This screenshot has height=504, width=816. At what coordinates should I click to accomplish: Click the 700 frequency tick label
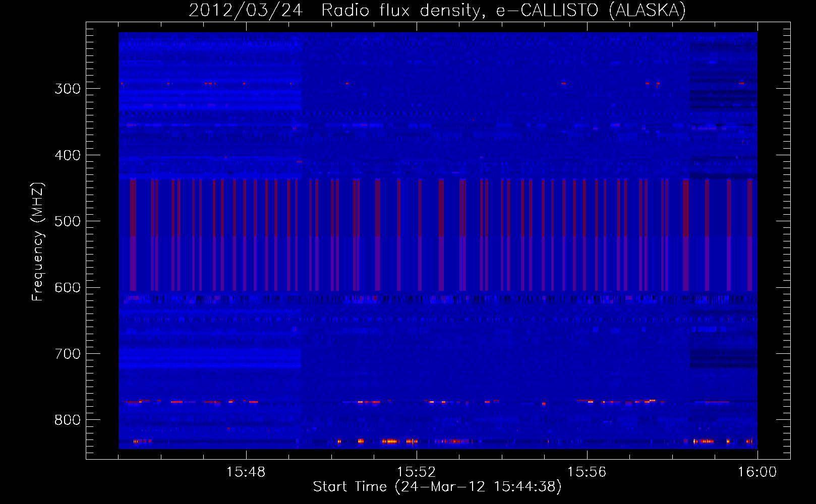coord(68,354)
